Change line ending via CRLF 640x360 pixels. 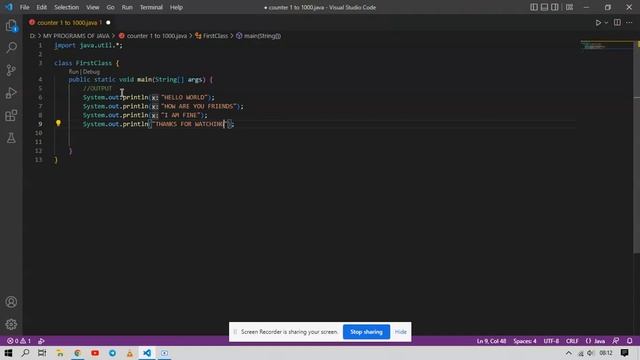[572, 341]
